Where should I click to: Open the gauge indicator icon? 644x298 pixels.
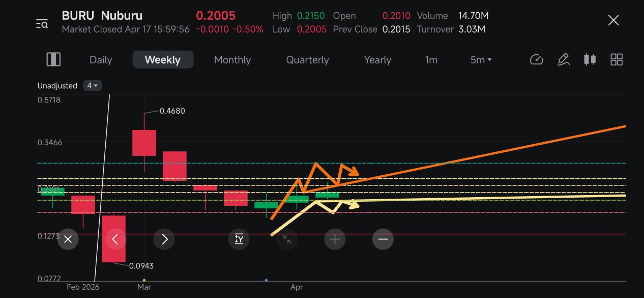537,60
